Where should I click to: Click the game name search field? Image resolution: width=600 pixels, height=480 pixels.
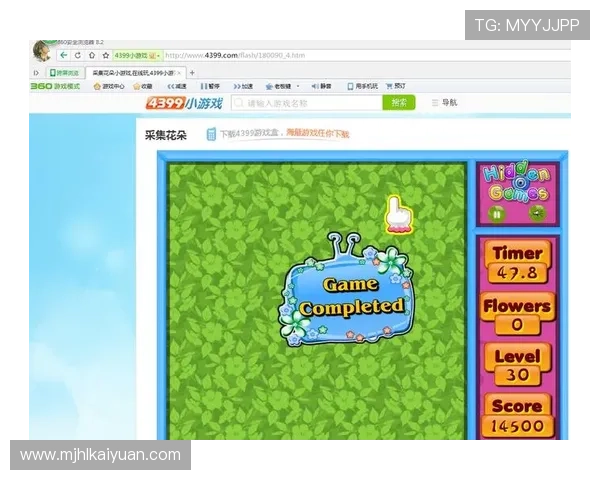(307, 103)
